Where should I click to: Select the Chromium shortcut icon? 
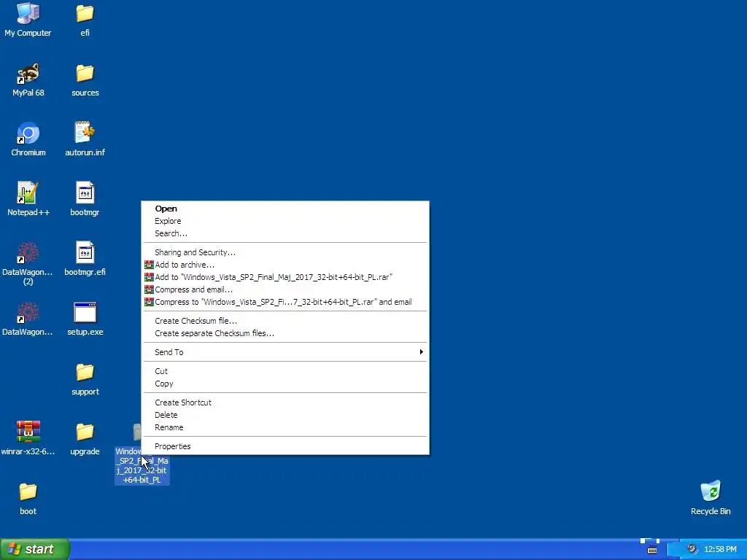click(x=28, y=133)
